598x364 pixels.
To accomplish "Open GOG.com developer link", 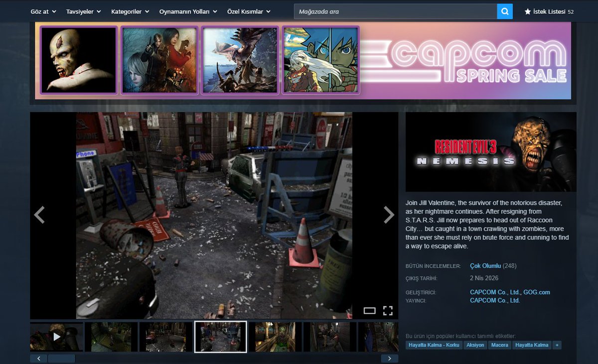I will click(x=537, y=292).
